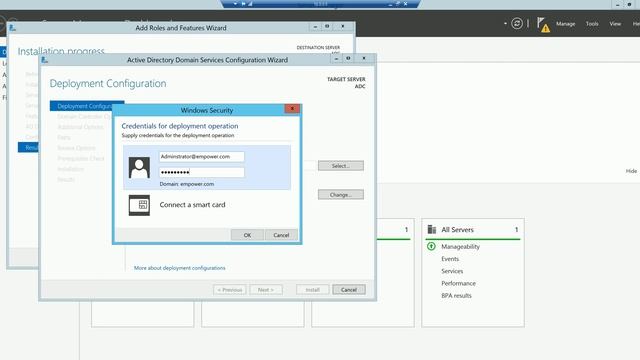Focus the password input field

click(x=202, y=172)
